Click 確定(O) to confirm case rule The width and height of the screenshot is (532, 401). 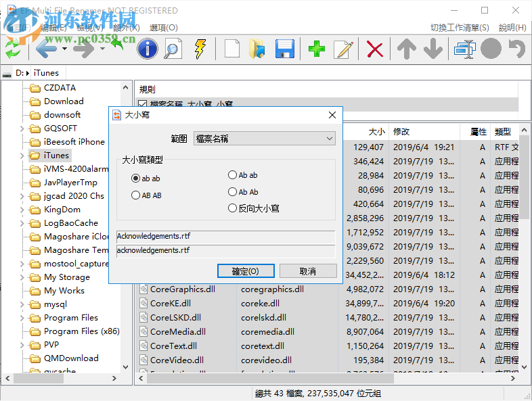tap(246, 271)
